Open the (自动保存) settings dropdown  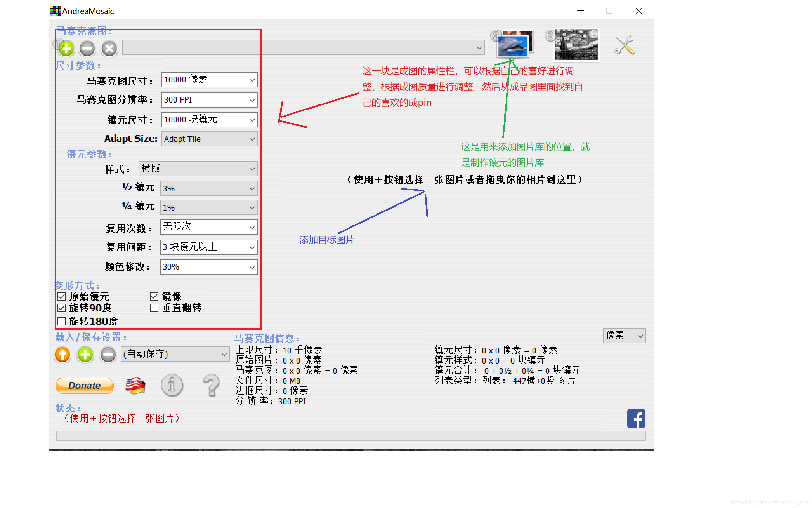pos(175,354)
